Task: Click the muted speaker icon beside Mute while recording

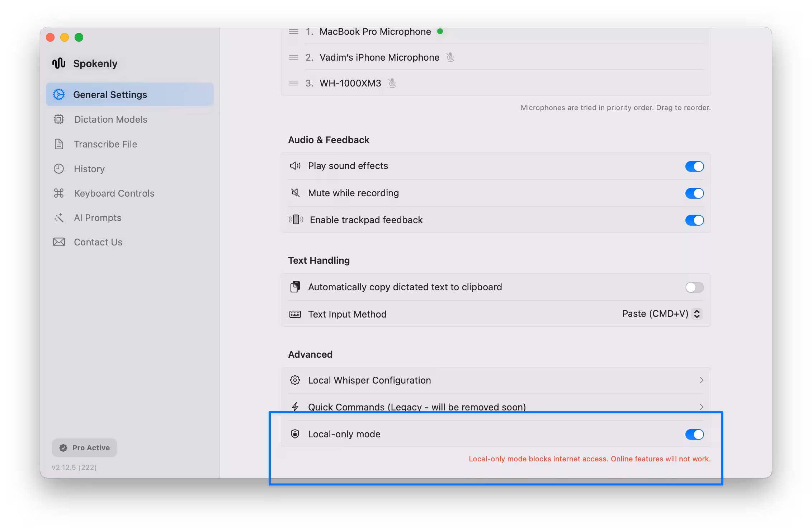Action: pyautogui.click(x=295, y=193)
